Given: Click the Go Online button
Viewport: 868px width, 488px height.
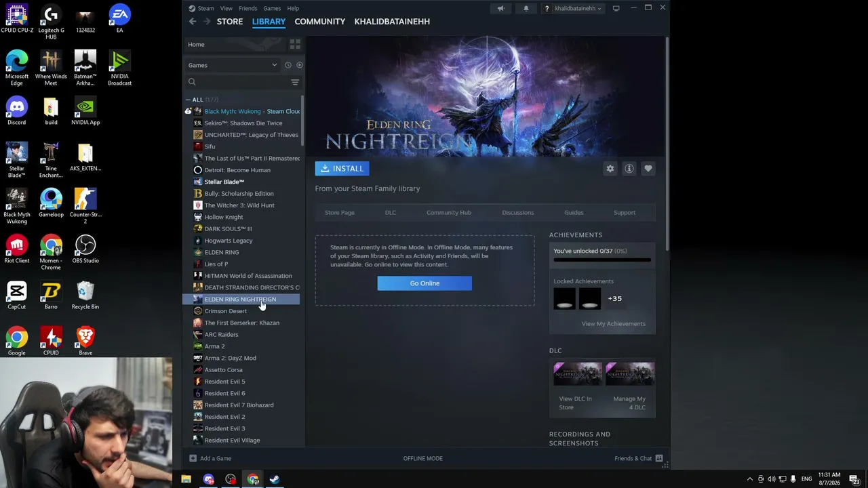Looking at the screenshot, I should coord(425,283).
